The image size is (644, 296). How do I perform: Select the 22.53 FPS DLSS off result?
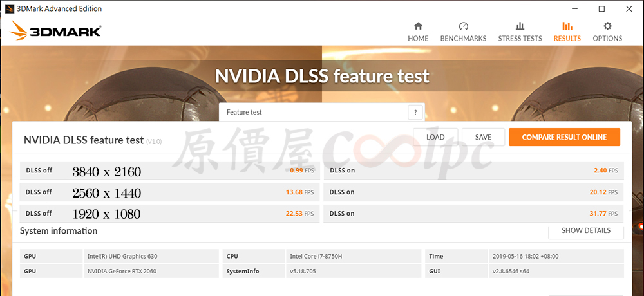169,214
